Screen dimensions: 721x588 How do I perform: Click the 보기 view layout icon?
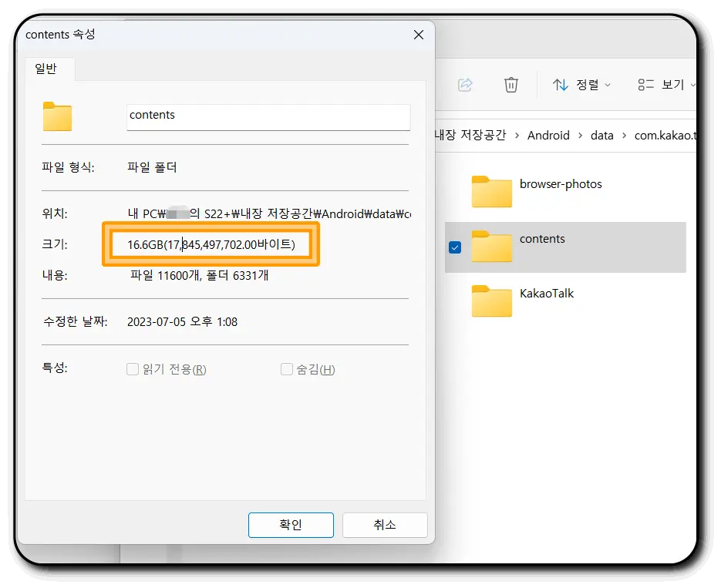pos(645,85)
